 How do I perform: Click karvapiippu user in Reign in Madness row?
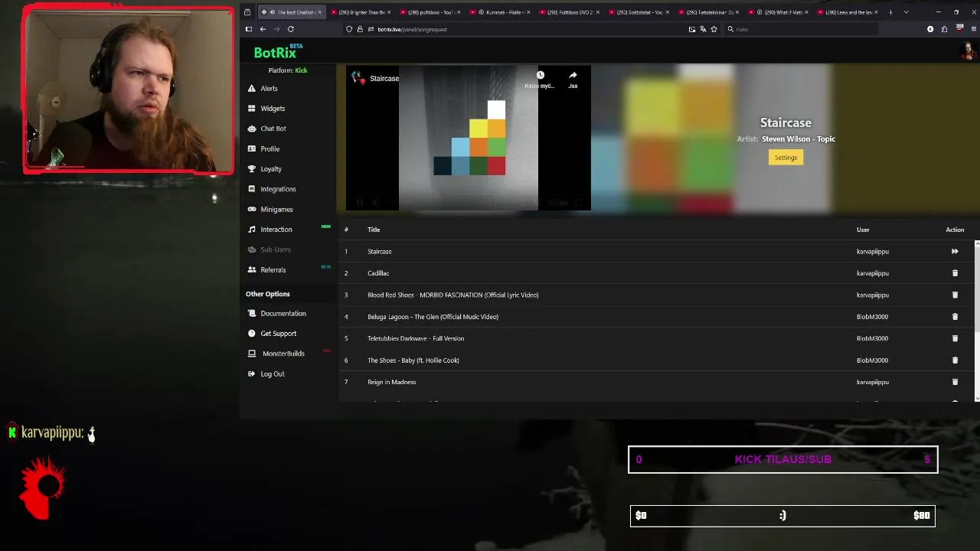[x=873, y=382]
